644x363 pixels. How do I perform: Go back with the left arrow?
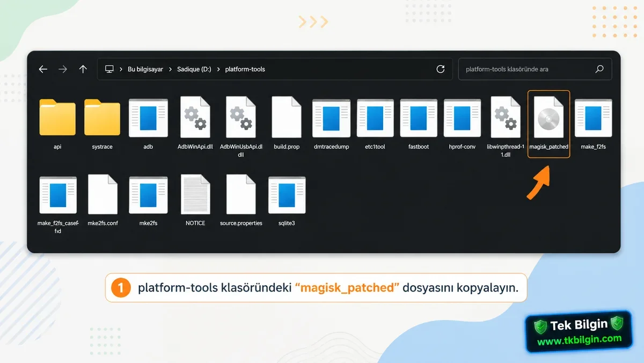pyautogui.click(x=43, y=69)
